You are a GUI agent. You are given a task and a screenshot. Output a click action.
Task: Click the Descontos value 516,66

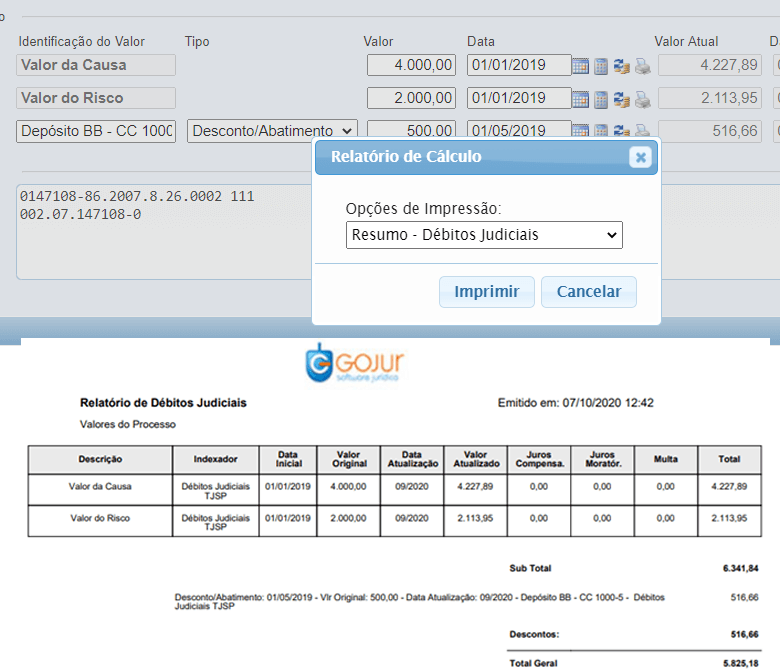tap(745, 634)
